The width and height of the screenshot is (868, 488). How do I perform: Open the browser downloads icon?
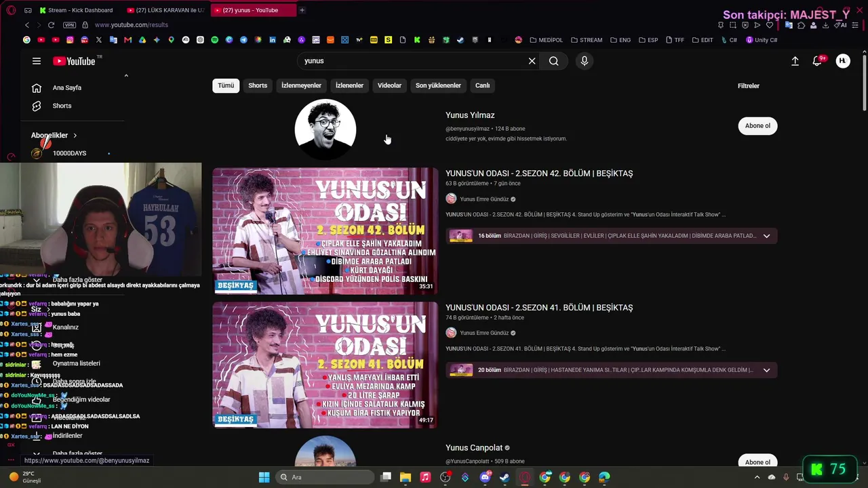pos(825,25)
